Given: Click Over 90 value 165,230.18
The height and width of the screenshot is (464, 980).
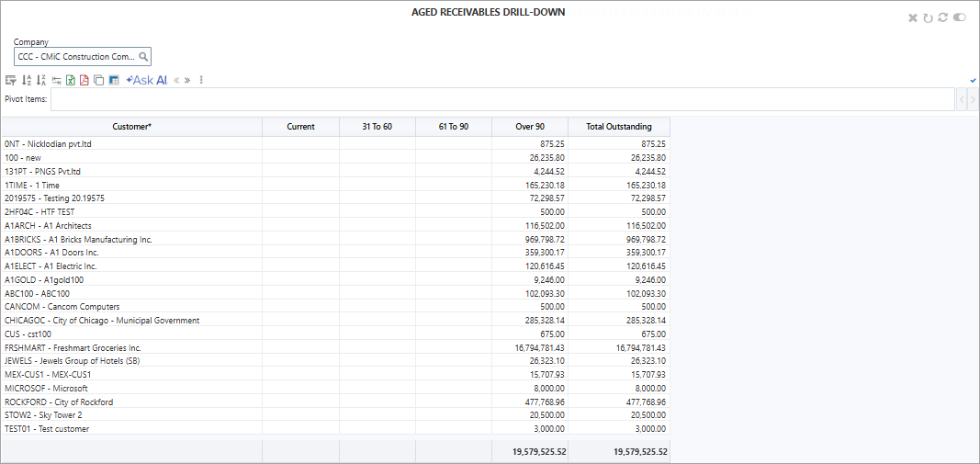Looking at the screenshot, I should (546, 185).
